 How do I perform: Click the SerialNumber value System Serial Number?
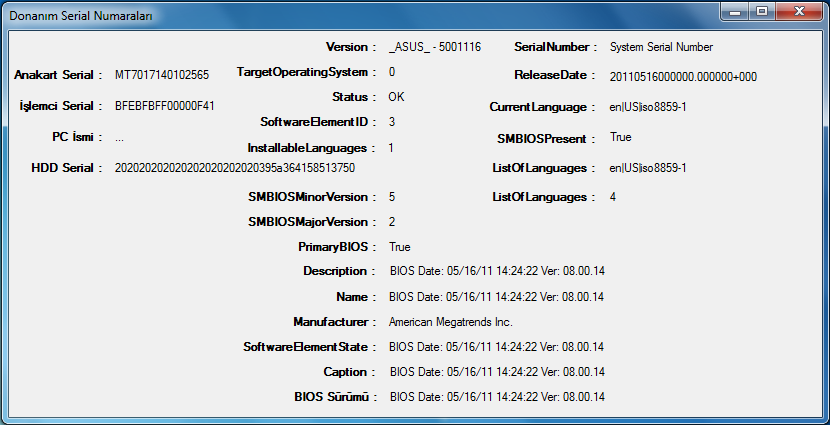tap(662, 47)
